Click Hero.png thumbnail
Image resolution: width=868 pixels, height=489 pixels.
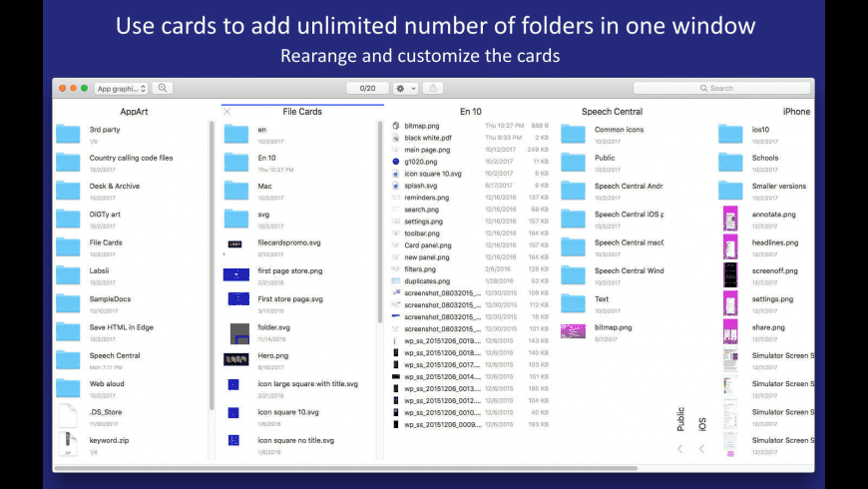coord(236,360)
